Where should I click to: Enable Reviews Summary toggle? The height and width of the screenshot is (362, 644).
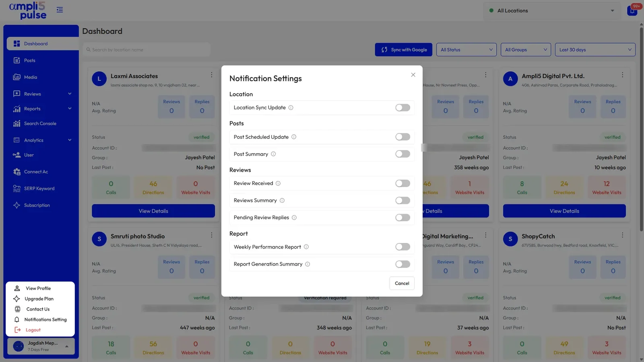pyautogui.click(x=402, y=201)
